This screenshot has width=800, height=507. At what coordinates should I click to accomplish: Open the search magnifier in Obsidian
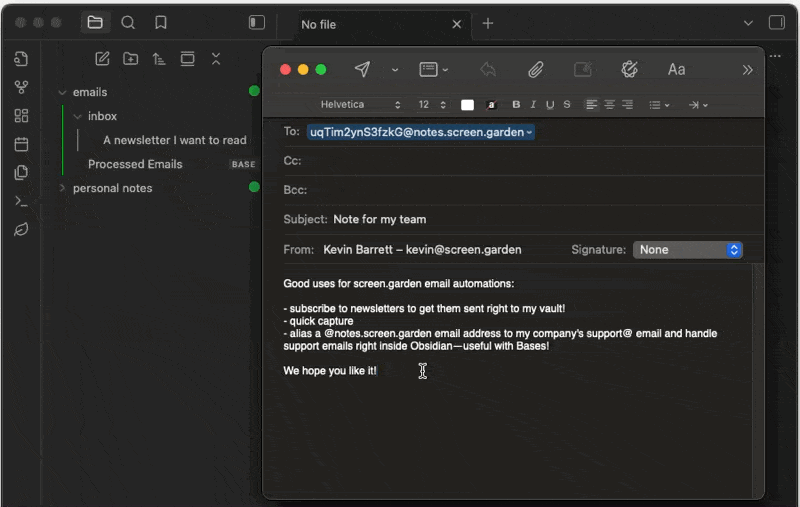(x=128, y=22)
